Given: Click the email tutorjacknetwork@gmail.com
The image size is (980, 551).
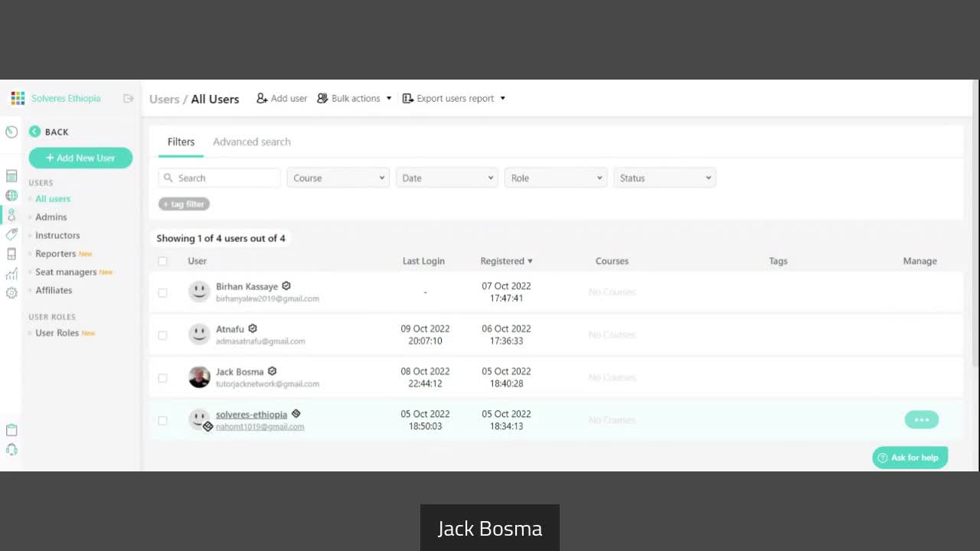Looking at the screenshot, I should [x=267, y=384].
